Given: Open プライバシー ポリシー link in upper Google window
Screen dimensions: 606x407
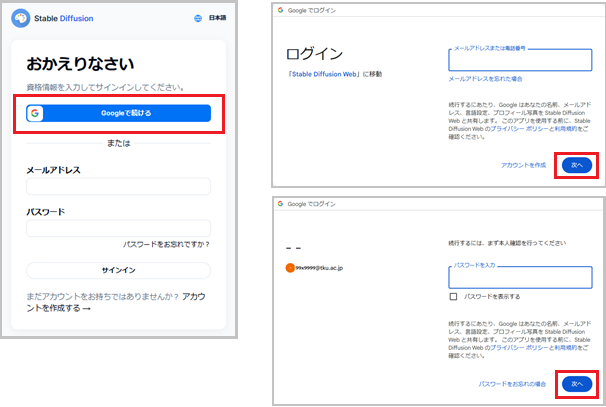Looking at the screenshot, I should click(519, 129).
